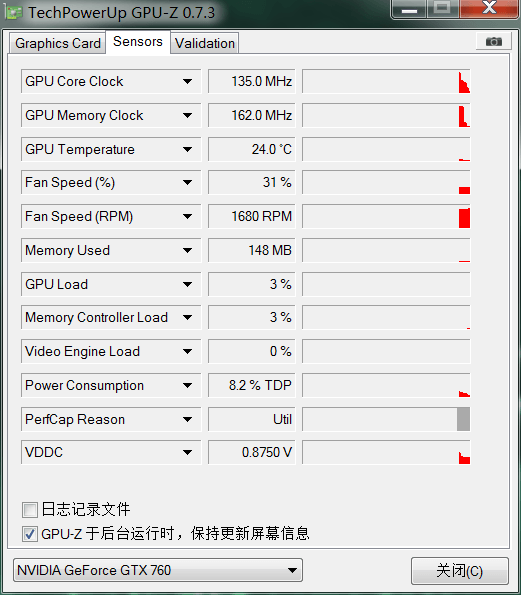Open GPU Core Clock dropdown arrow
This screenshot has height=595, width=521.
point(187,81)
